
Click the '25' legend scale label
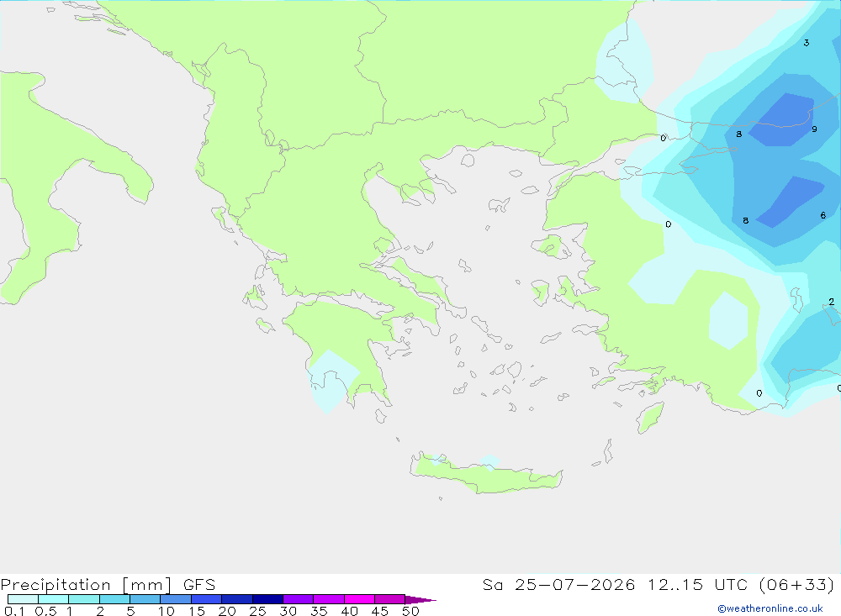point(258,611)
